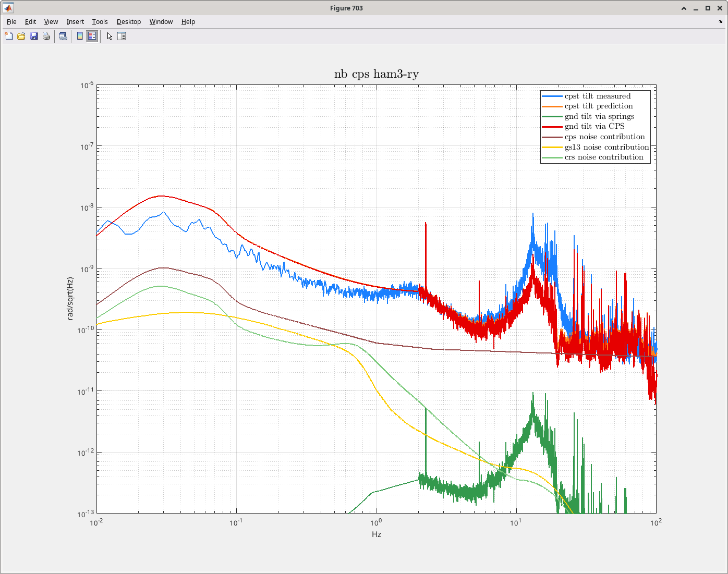
Task: Select the plot title 'nb cps ham3-ry'
Action: coord(377,74)
